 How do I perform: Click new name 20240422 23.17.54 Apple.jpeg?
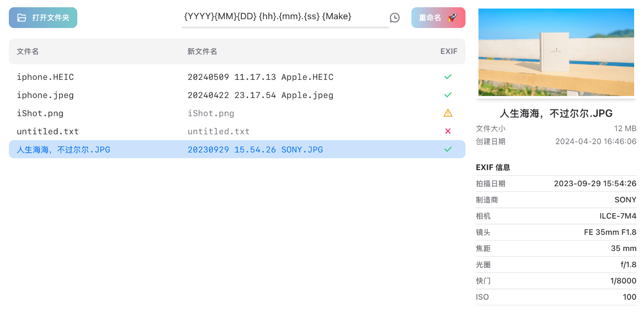261,95
